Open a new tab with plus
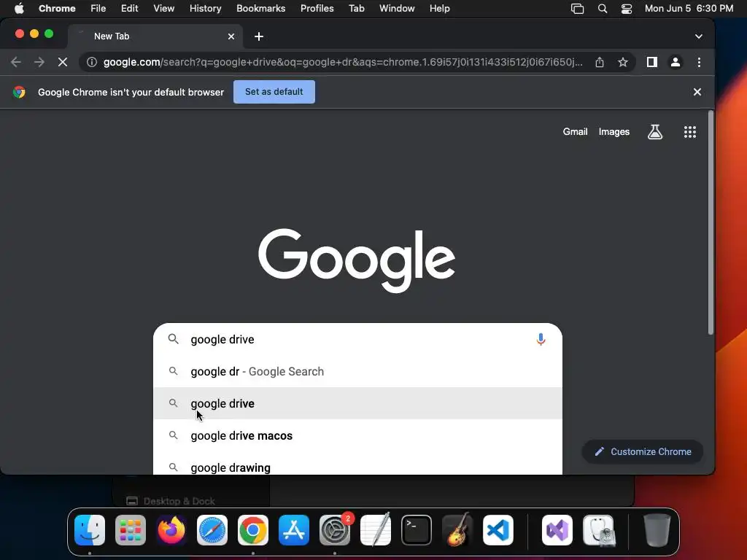Viewport: 747px width, 560px height. click(259, 36)
